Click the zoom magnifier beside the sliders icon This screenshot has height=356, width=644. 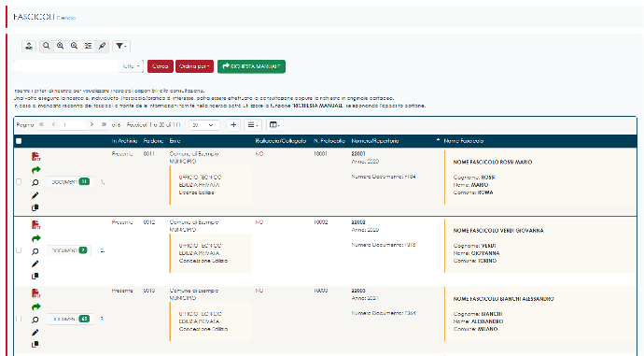pos(75,46)
